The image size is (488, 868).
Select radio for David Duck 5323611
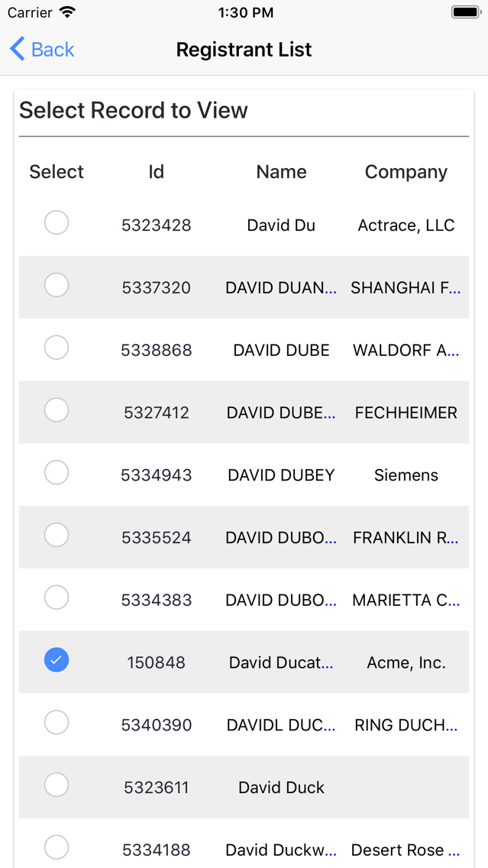[57, 785]
